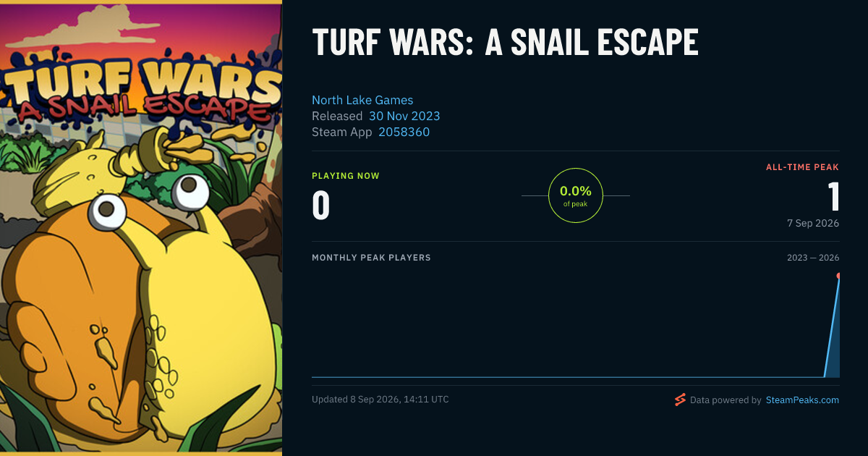868x456 pixels.
Task: Click the game title heading
Action: coord(505,43)
